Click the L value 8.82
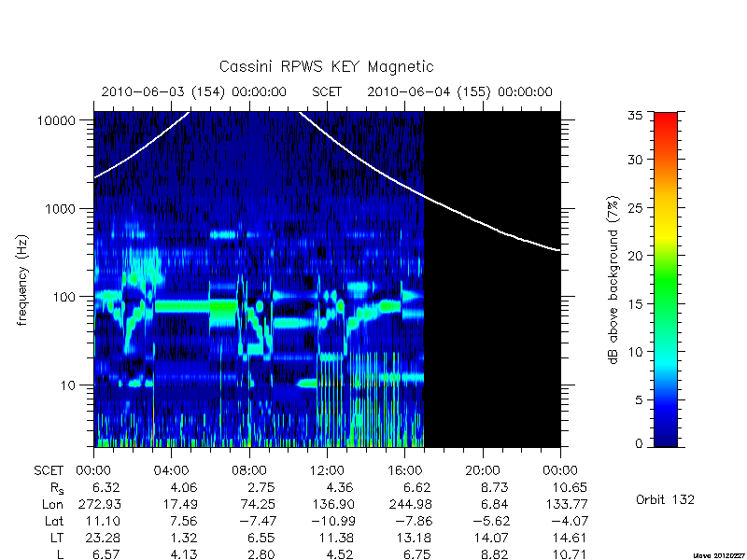The height and width of the screenshot is (560, 747). coord(494,554)
